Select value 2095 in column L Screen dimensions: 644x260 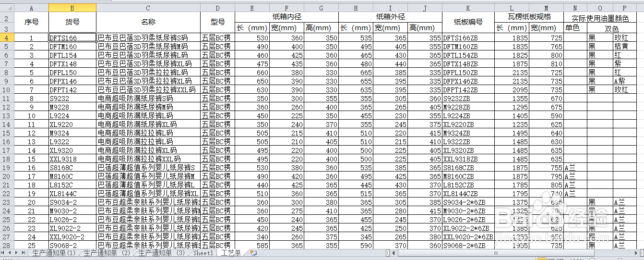(512, 89)
